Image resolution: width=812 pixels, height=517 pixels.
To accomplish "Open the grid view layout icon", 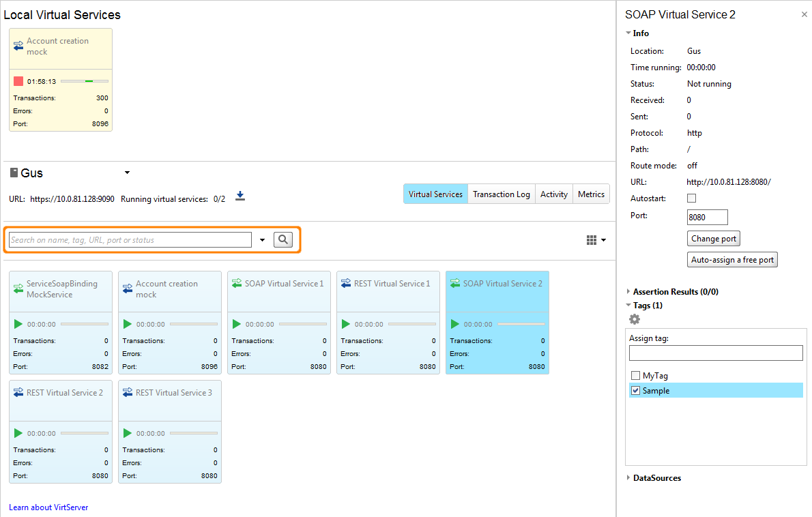I will point(592,239).
